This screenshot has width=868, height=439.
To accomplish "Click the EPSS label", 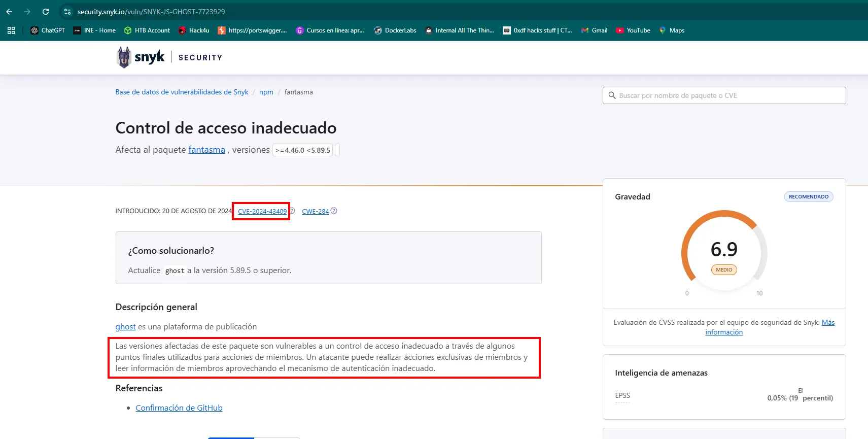I will point(622,395).
